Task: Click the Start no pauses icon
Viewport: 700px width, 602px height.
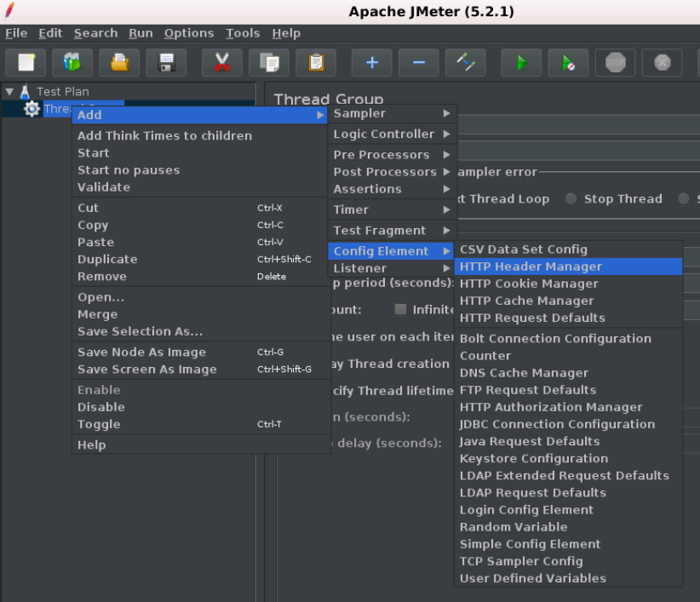Action: (x=568, y=62)
